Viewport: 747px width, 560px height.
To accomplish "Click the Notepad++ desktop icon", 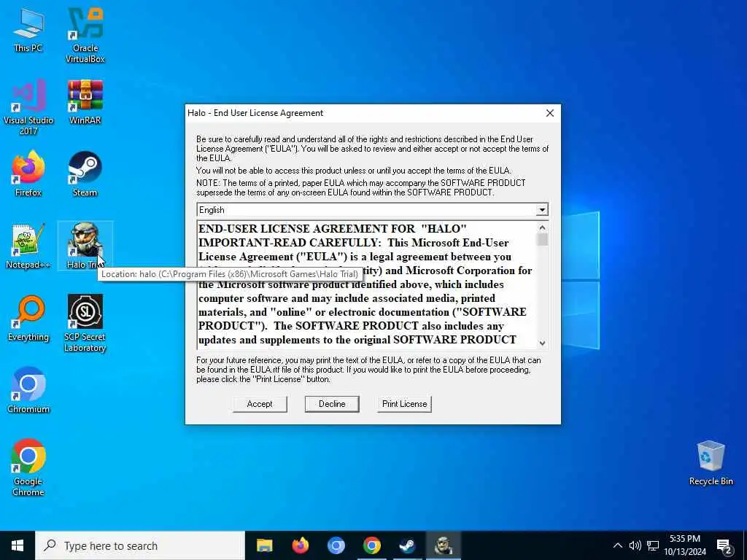I will point(28,246).
